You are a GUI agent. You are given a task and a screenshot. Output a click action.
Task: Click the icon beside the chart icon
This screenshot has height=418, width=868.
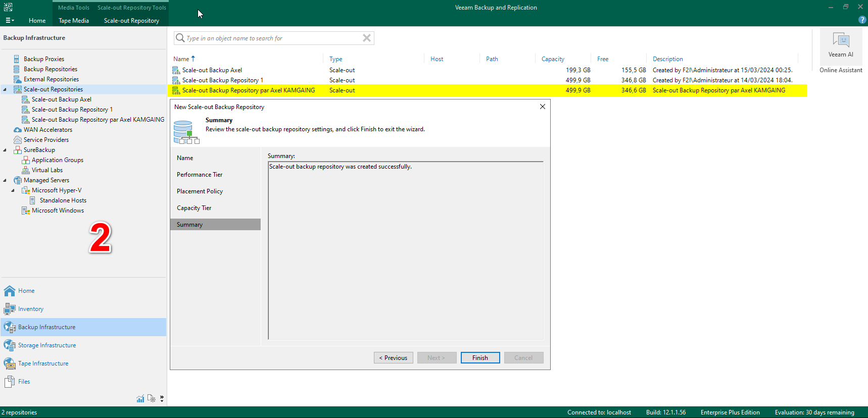(152, 398)
